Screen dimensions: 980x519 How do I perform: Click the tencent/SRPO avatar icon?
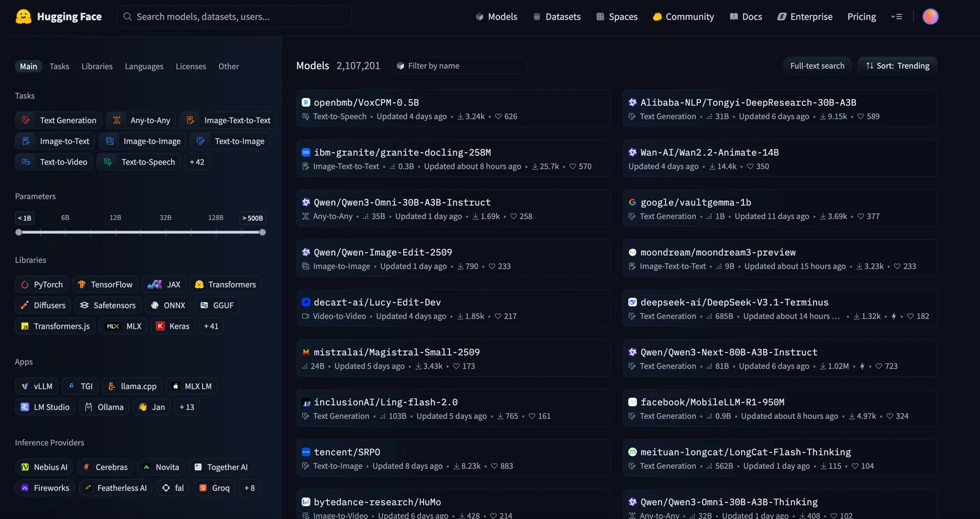[306, 452]
